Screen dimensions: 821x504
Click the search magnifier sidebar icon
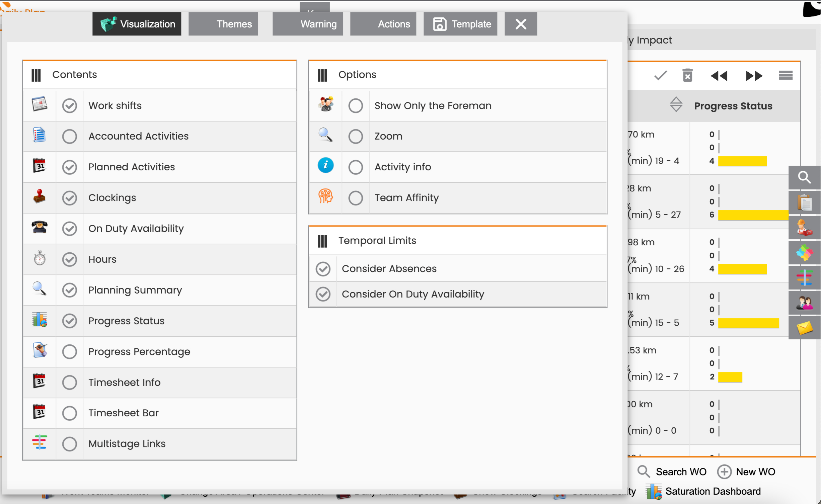tap(805, 177)
